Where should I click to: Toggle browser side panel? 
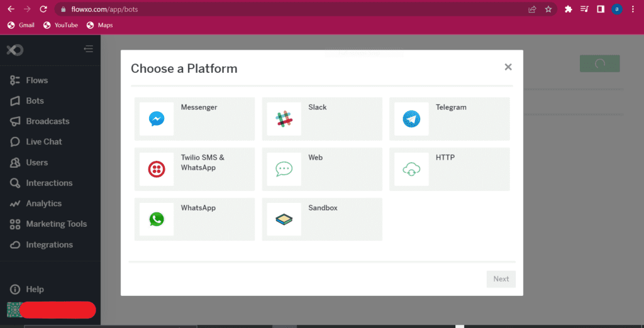(x=601, y=9)
